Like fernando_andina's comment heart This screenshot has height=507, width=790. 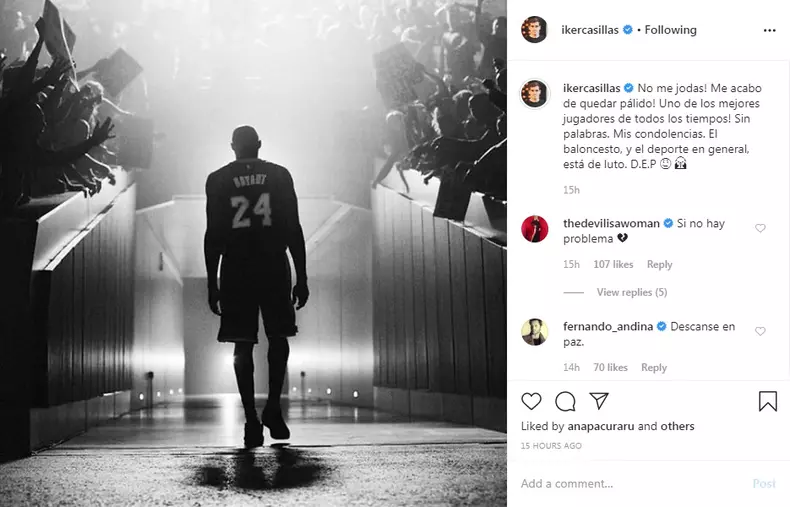760,331
